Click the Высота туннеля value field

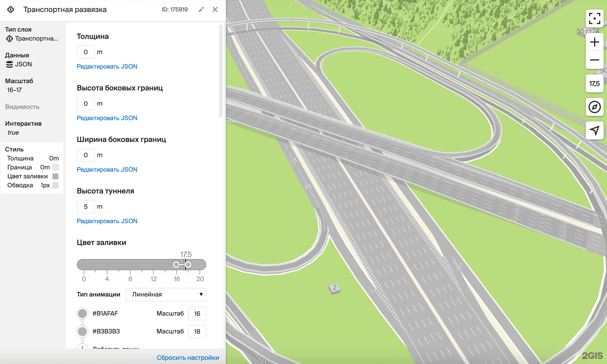point(85,207)
